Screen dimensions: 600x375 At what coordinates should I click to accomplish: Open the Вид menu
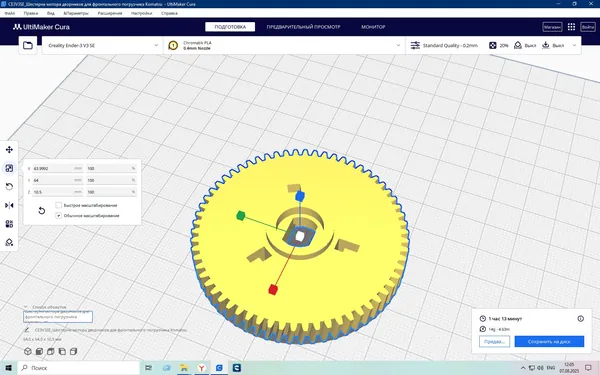coord(51,13)
